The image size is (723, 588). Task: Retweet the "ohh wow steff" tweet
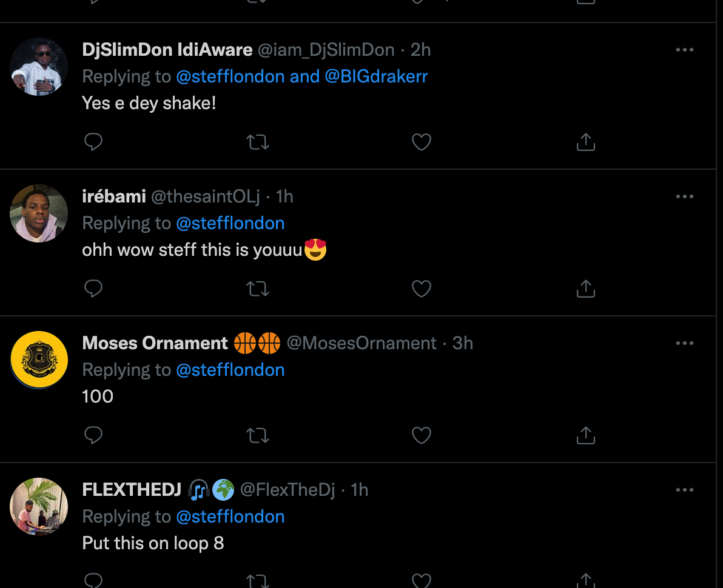pos(258,289)
